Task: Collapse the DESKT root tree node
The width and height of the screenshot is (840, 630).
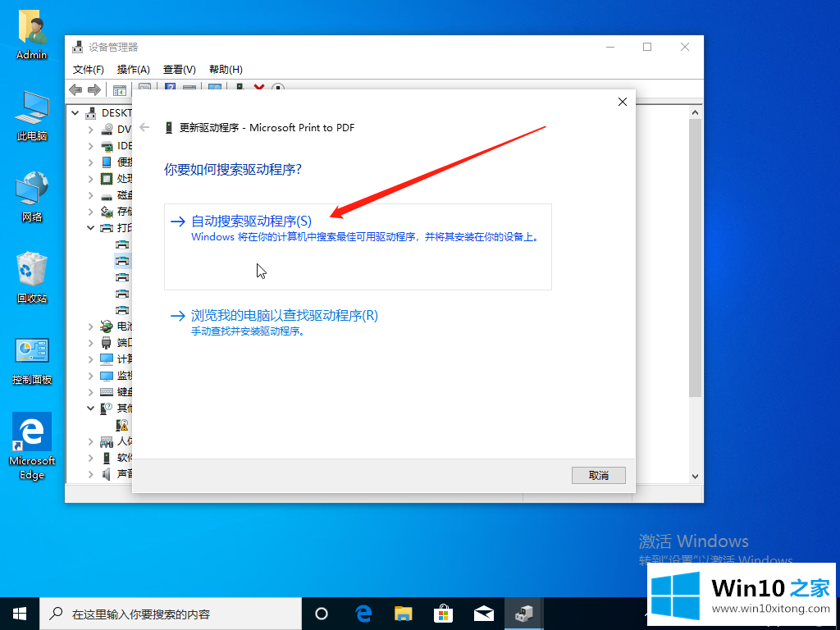Action: point(75,113)
